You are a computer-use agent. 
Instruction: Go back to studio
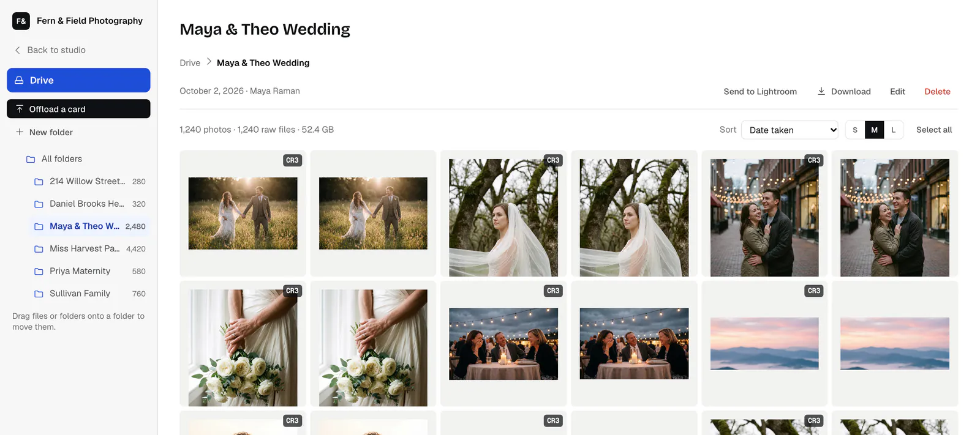(50, 50)
